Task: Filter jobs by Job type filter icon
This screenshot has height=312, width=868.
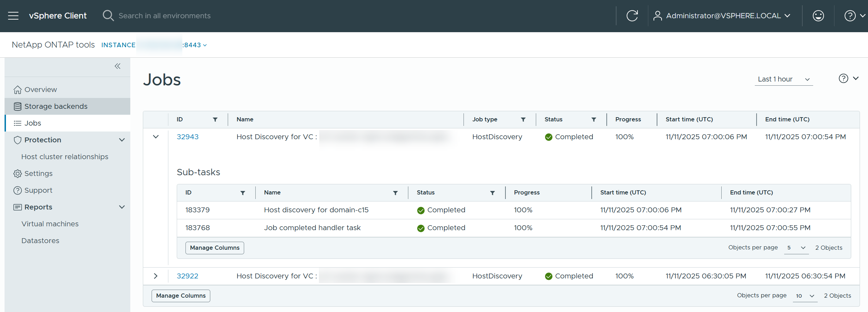Action: [523, 120]
